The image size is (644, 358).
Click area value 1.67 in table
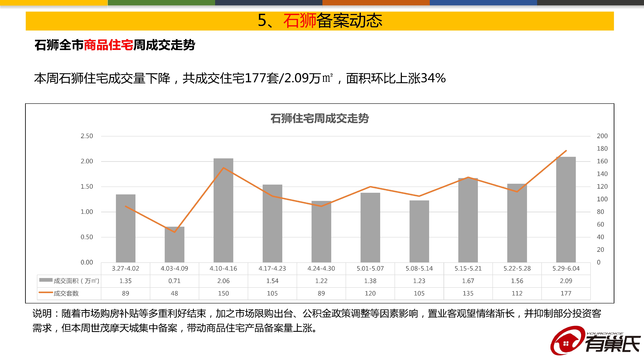pyautogui.click(x=468, y=281)
